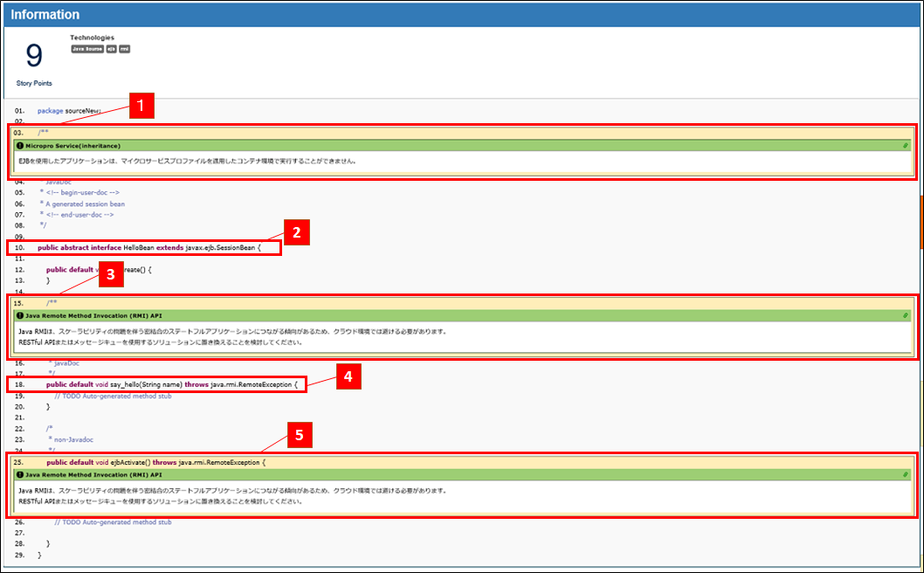This screenshot has width=924, height=573.
Task: Click the link icon on the Micropro Service hint bar
Action: [906, 146]
